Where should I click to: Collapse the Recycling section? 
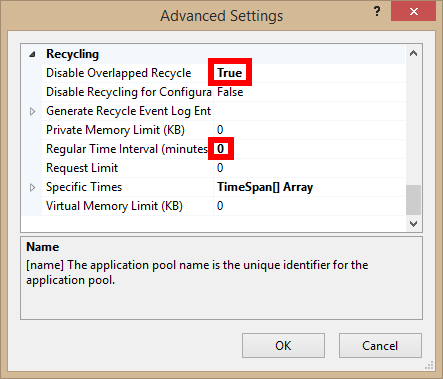tap(32, 54)
